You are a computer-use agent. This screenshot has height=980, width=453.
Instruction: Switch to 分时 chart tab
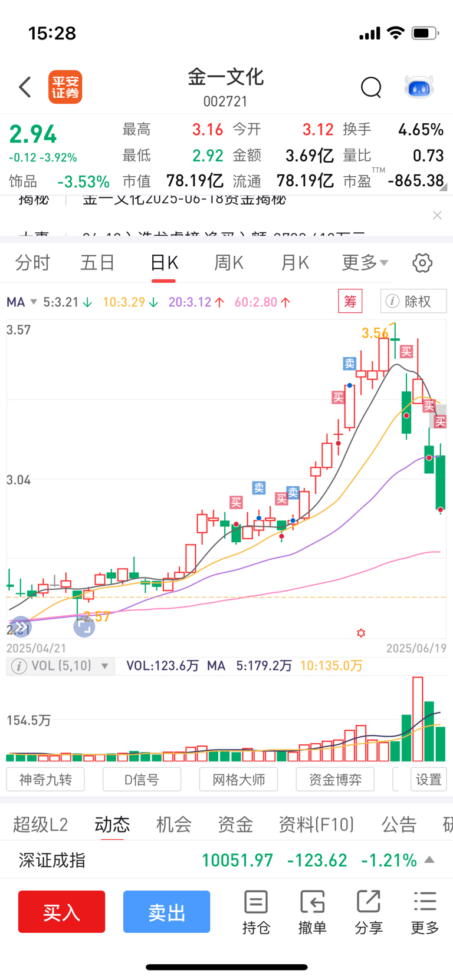pos(32,262)
